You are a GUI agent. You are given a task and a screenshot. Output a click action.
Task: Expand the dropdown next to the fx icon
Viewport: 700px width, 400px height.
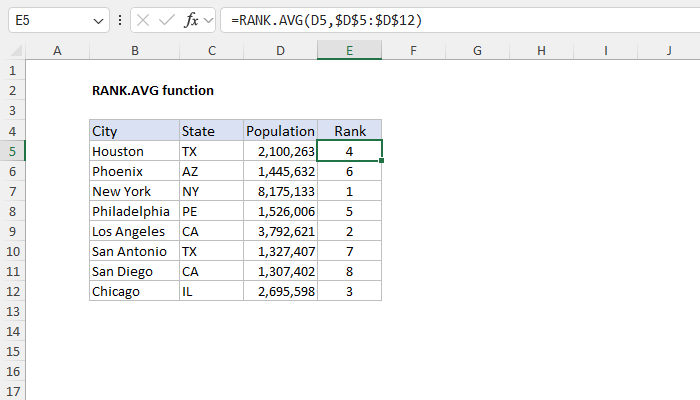208,20
